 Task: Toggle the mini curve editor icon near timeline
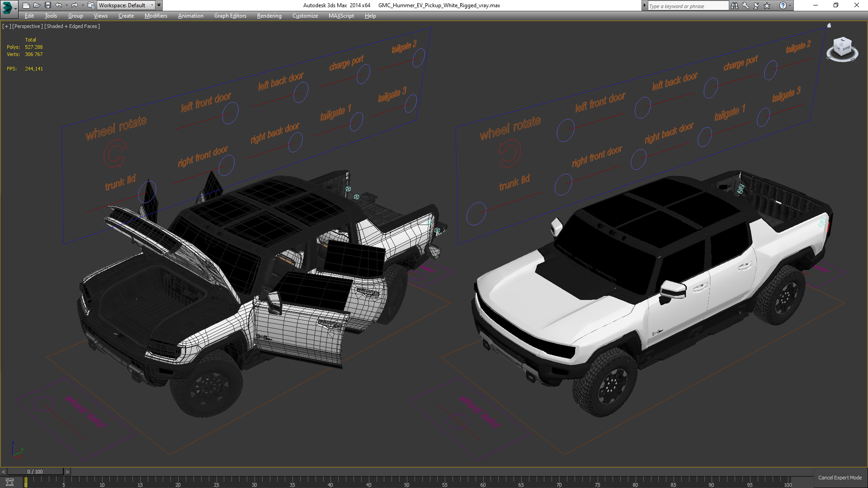[9, 482]
